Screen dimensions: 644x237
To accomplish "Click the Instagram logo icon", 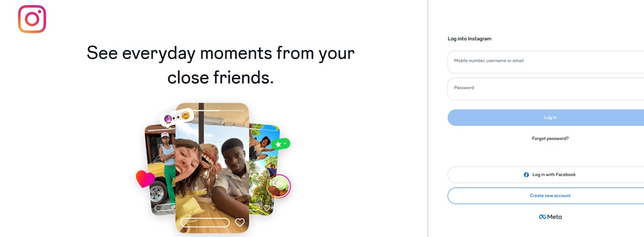I will click(x=32, y=19).
